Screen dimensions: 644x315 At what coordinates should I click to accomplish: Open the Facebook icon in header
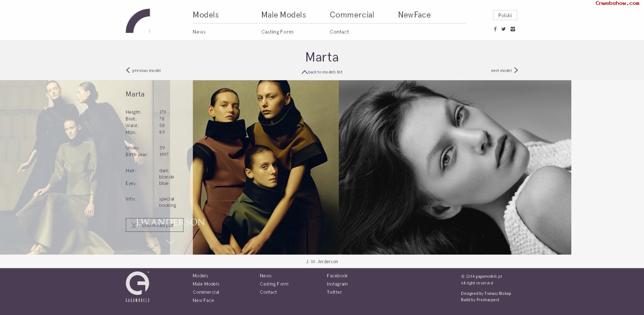(x=495, y=29)
